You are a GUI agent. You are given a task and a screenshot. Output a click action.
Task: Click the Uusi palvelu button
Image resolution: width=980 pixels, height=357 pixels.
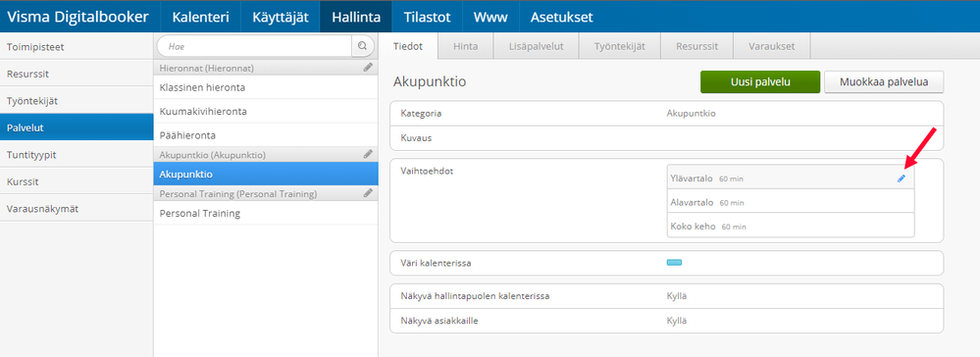(760, 82)
